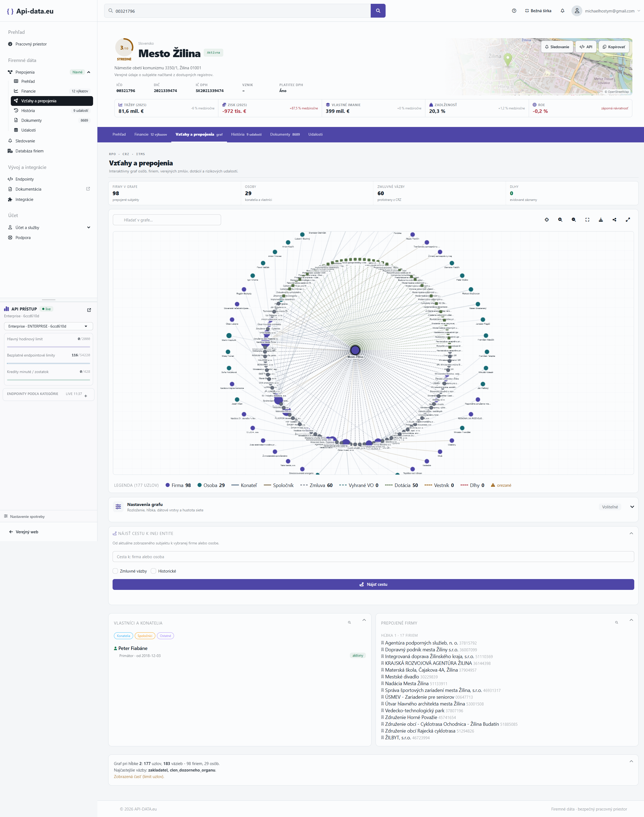This screenshot has width=644, height=817.
Task: Switch to the Udalosti tab
Action: 316,134
